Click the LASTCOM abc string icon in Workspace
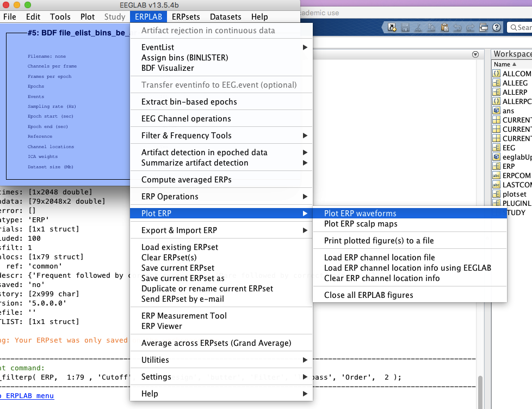The image size is (532, 409). (497, 185)
